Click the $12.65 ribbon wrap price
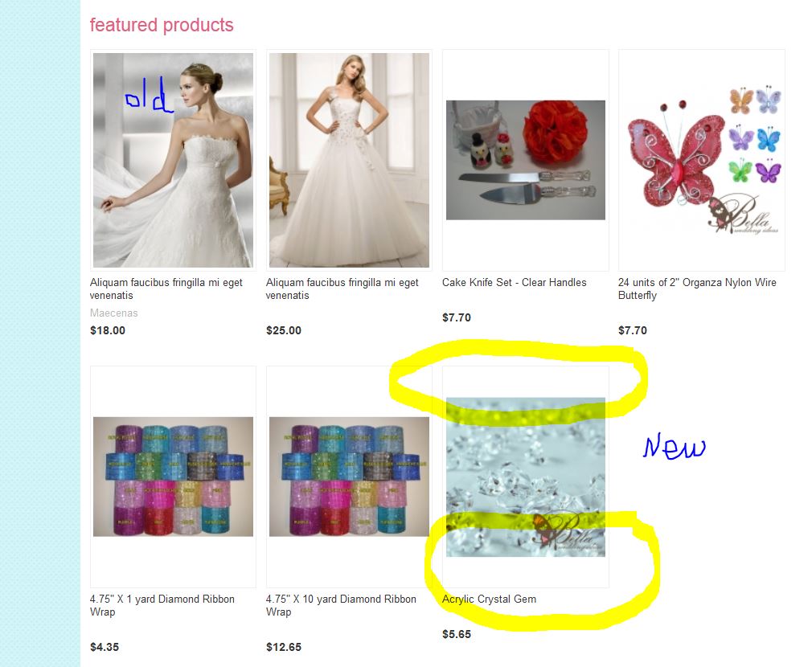The image size is (812, 667). 284,648
